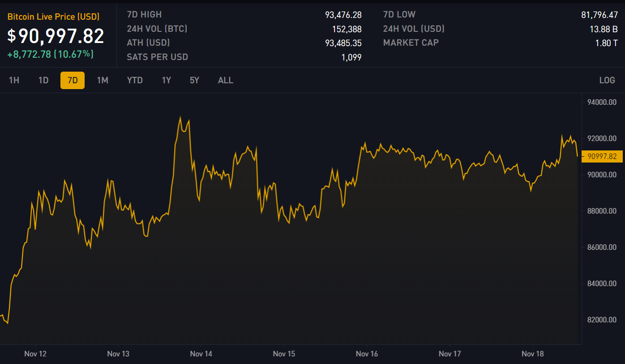625x364 pixels.
Task: Click the MARKET CAP label
Action: pos(411,43)
